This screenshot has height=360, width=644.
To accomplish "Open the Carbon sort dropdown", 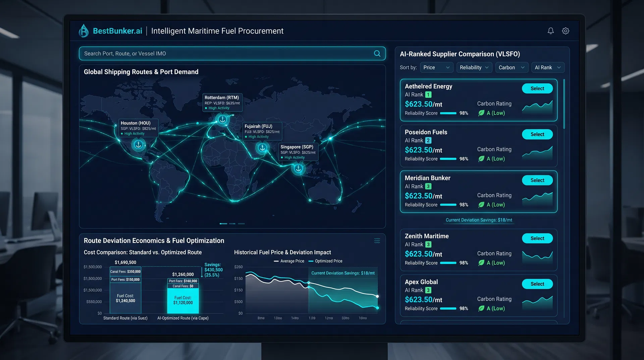I will click(x=512, y=67).
